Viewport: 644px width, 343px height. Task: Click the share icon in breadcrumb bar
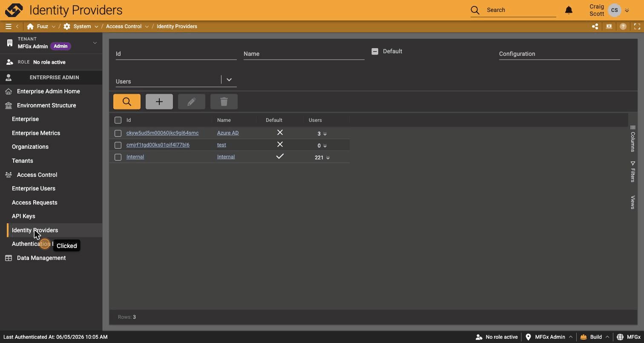coord(595,26)
